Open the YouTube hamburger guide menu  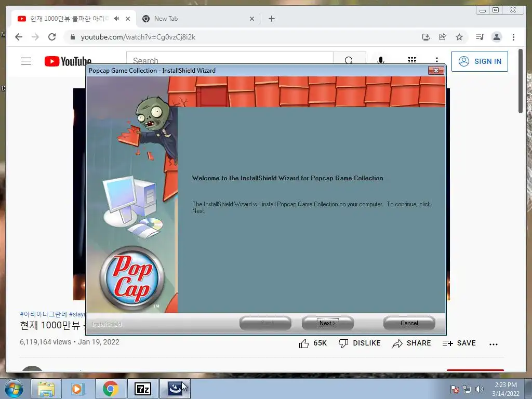[26, 61]
